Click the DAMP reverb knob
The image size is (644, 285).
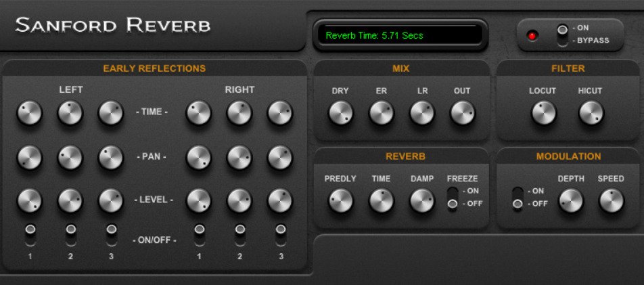pos(422,200)
